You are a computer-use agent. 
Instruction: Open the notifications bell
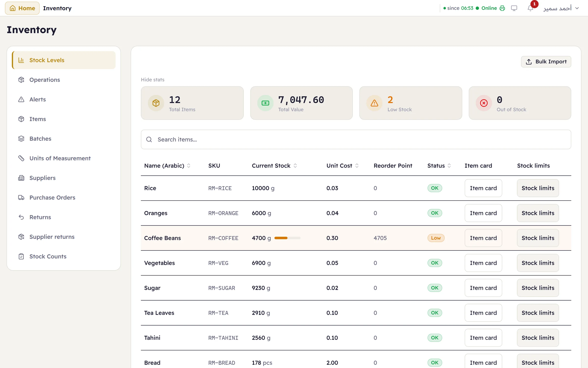[x=530, y=8]
